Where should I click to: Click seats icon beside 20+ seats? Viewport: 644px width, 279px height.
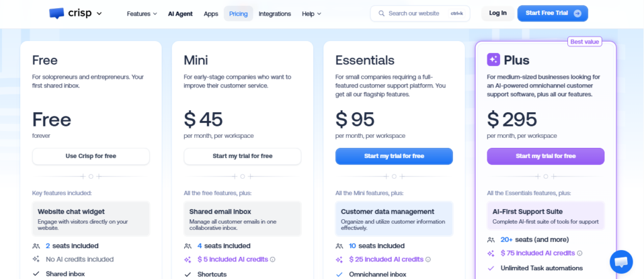491,240
